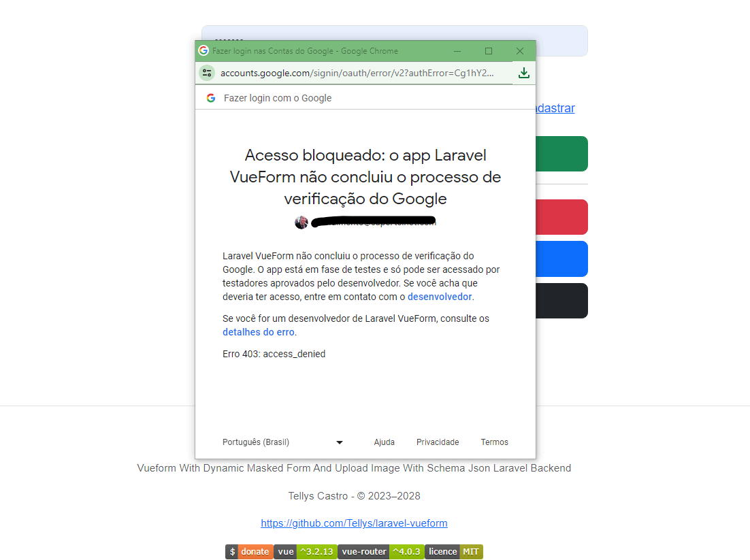The image size is (750, 560).
Task: Click the vue-router version badge
Action: tap(380, 551)
